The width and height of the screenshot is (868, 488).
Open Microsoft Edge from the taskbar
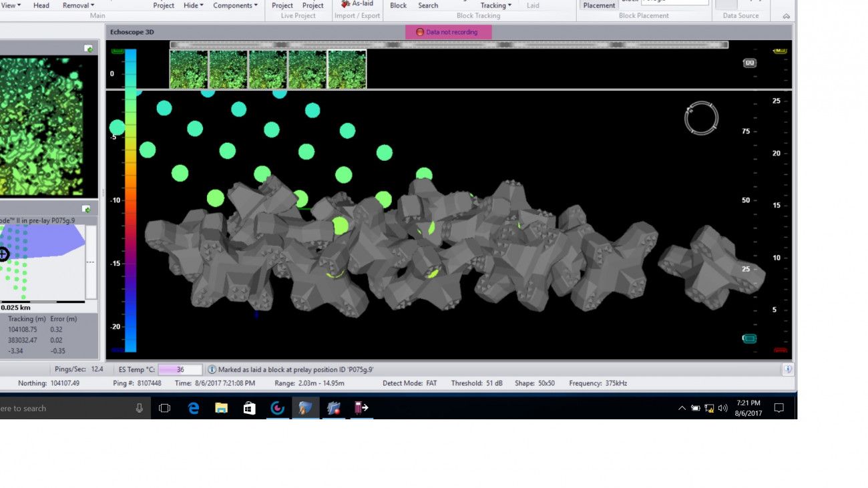coord(194,408)
